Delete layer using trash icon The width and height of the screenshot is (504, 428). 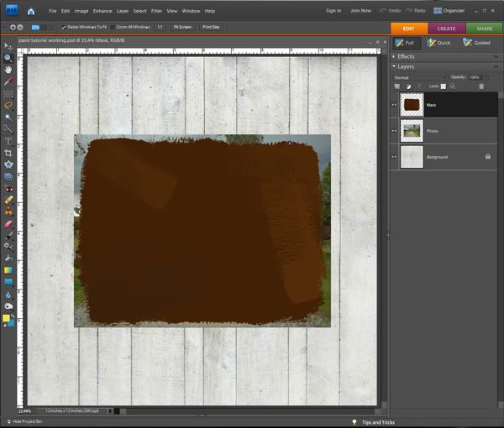(x=481, y=86)
